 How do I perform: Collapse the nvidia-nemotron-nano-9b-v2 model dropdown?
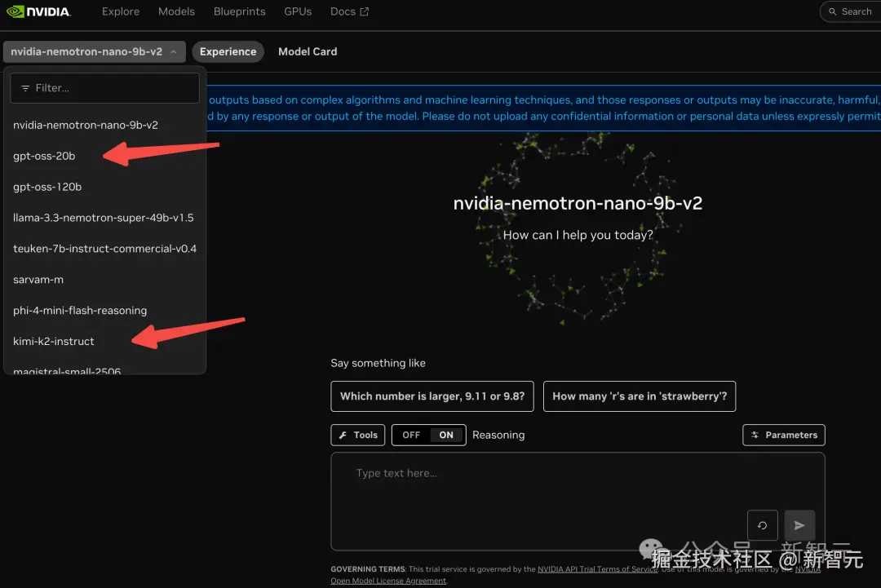[95, 51]
